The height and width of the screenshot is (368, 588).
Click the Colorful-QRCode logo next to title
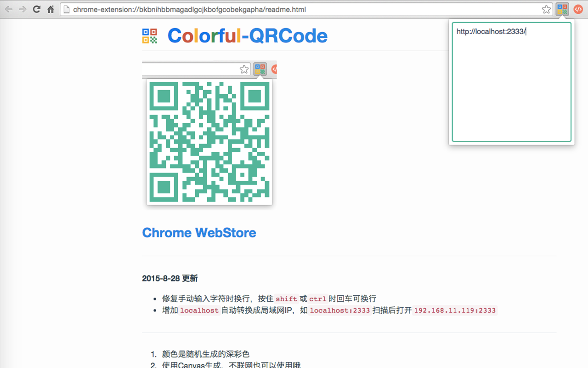(150, 36)
